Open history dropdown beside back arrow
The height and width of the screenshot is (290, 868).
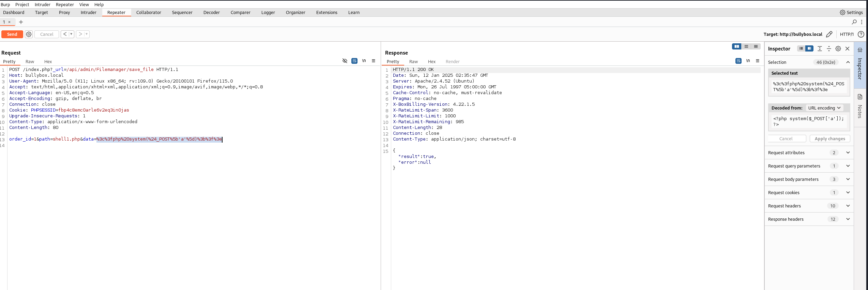click(71, 34)
